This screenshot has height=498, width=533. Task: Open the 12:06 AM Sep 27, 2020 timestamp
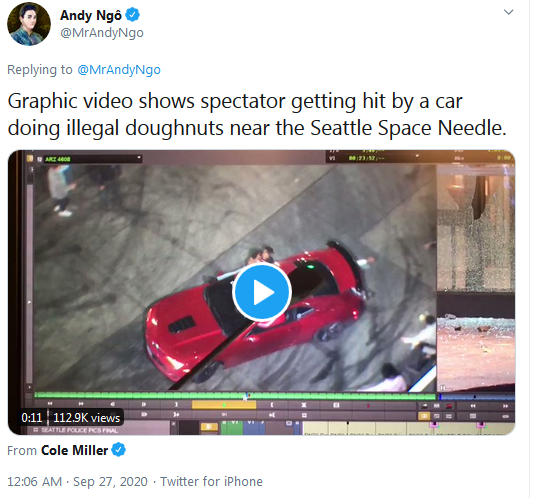click(77, 482)
